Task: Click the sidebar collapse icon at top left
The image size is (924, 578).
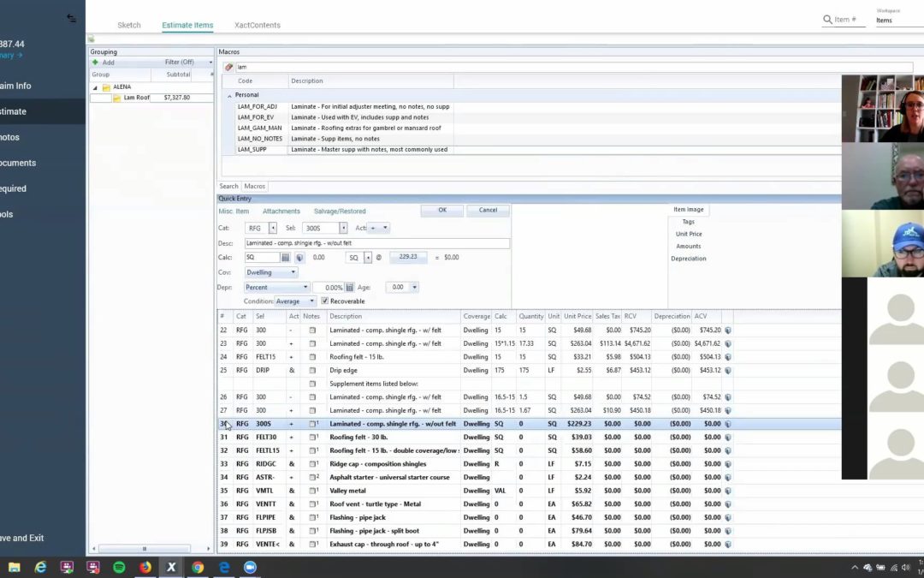Action: [x=71, y=18]
